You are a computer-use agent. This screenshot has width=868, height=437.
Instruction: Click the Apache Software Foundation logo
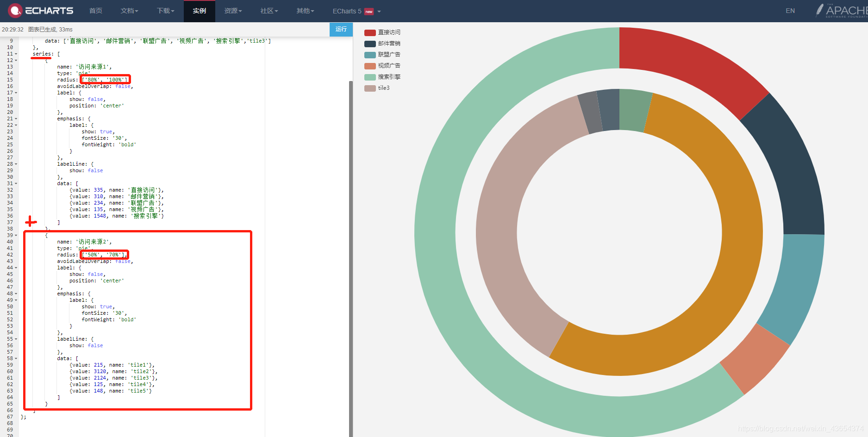[x=841, y=11]
